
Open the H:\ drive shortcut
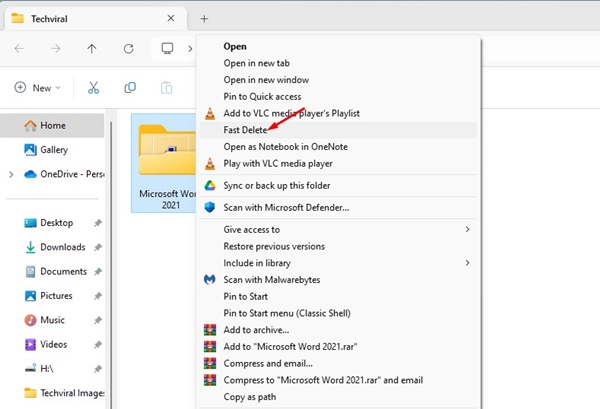click(39, 368)
